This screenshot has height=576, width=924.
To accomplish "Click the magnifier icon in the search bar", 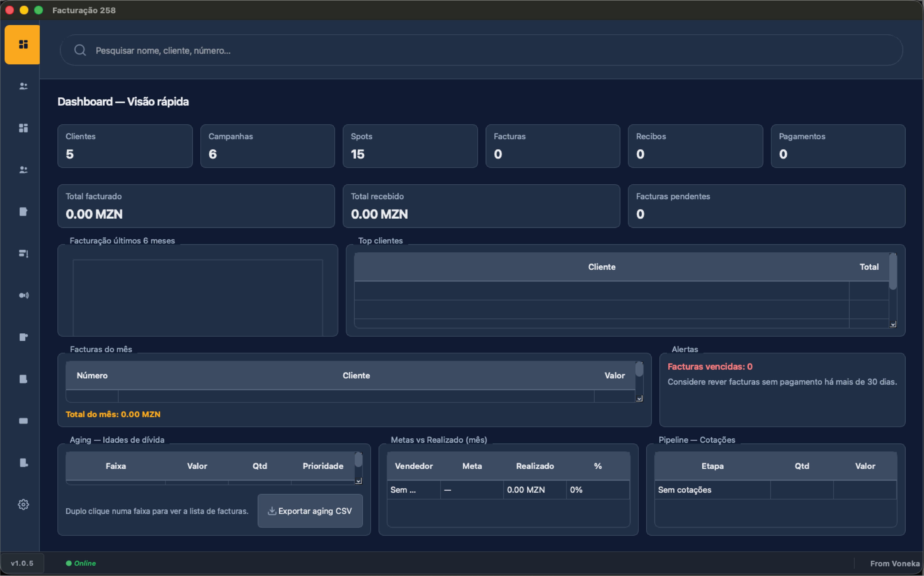I will 80,50.
